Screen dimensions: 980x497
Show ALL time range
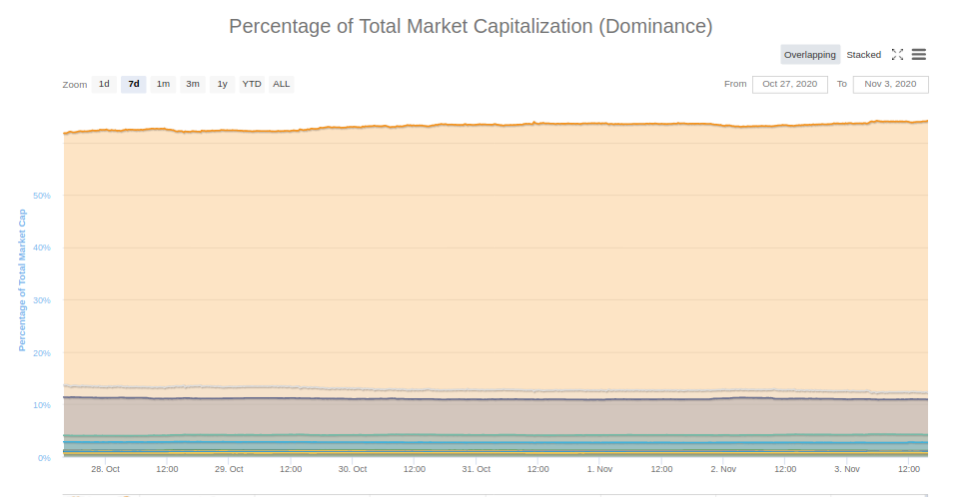tap(282, 84)
